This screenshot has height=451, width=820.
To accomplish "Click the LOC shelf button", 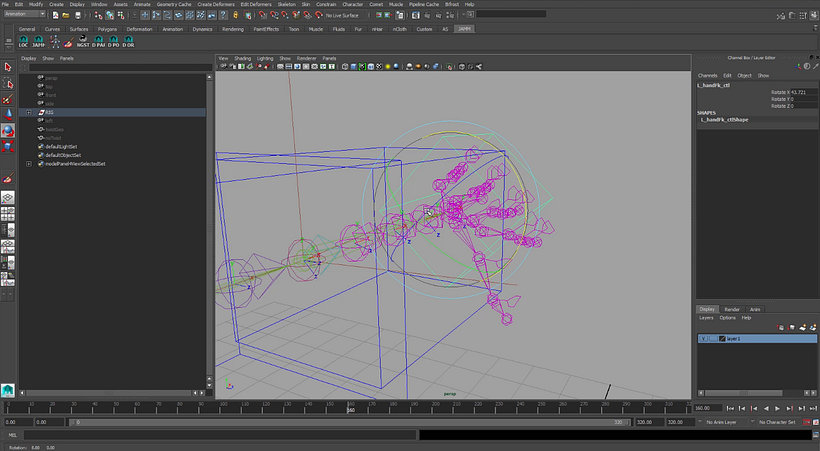I will click(x=24, y=43).
